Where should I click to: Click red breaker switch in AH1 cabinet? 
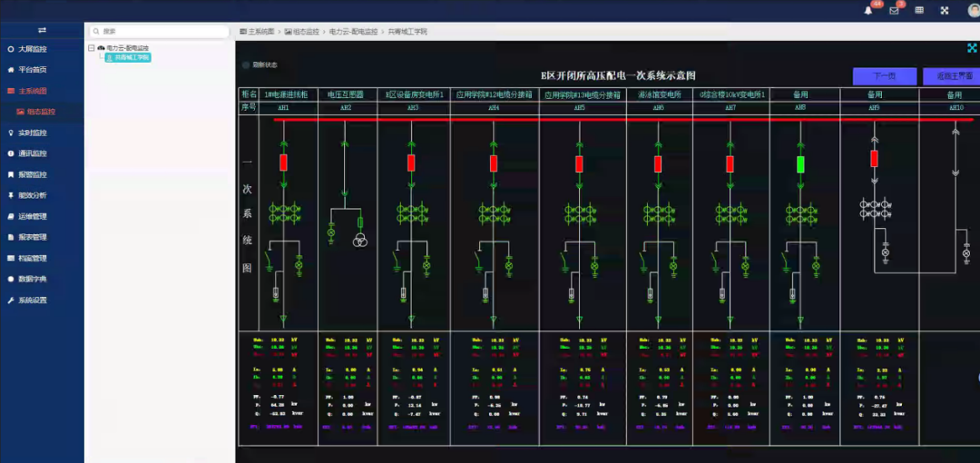click(x=284, y=163)
